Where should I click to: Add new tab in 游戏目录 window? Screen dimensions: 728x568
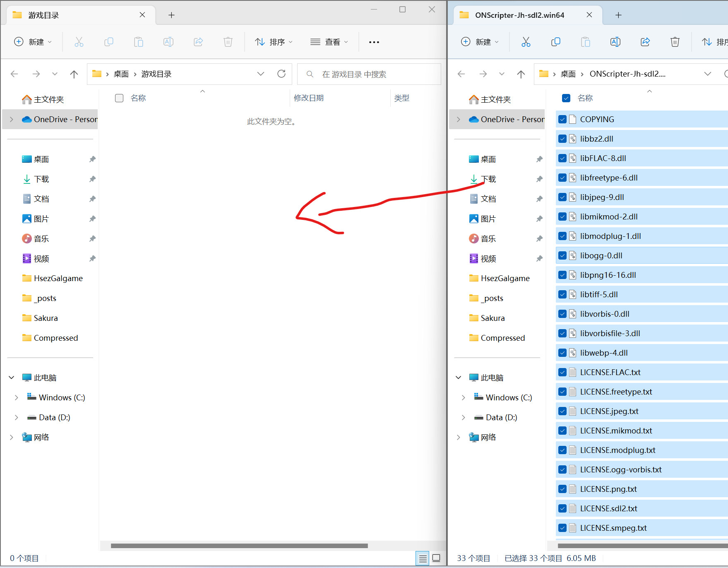[171, 15]
